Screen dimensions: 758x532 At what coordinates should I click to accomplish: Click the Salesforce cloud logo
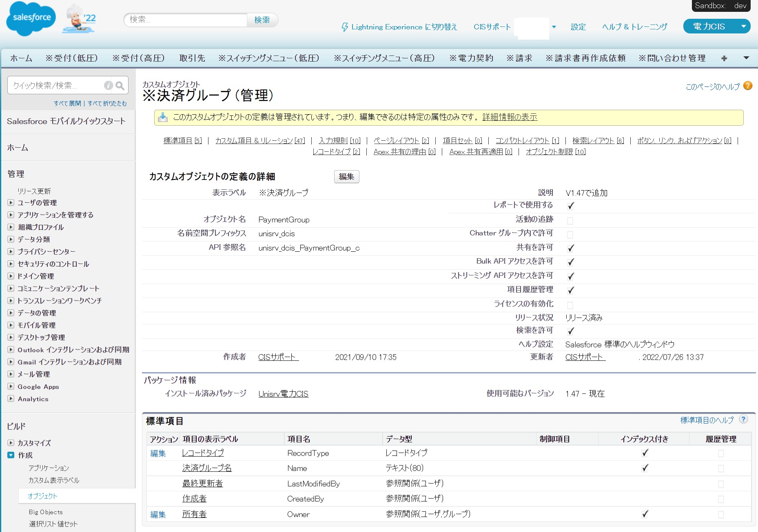point(31,18)
